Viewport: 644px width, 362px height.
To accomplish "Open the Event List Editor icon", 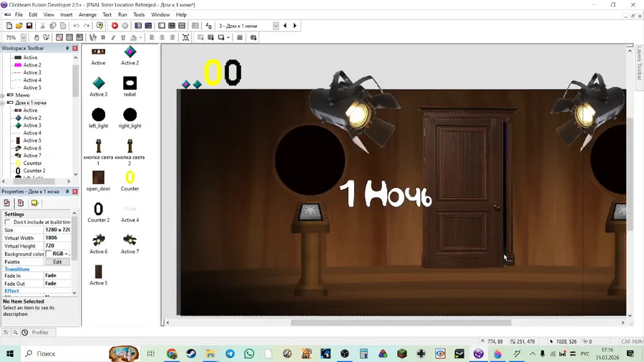I will click(x=182, y=26).
